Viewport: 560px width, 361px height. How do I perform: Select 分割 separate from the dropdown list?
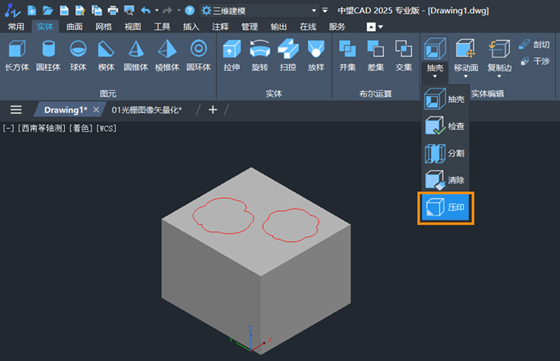click(445, 153)
